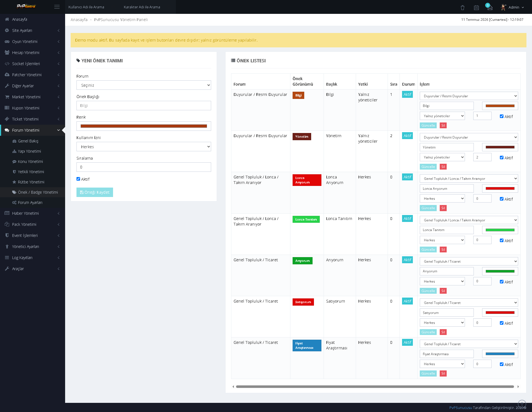Open the blue color swatch in Fiyat Araştırması row
The width and height of the screenshot is (532, 412).
tap(500, 354)
